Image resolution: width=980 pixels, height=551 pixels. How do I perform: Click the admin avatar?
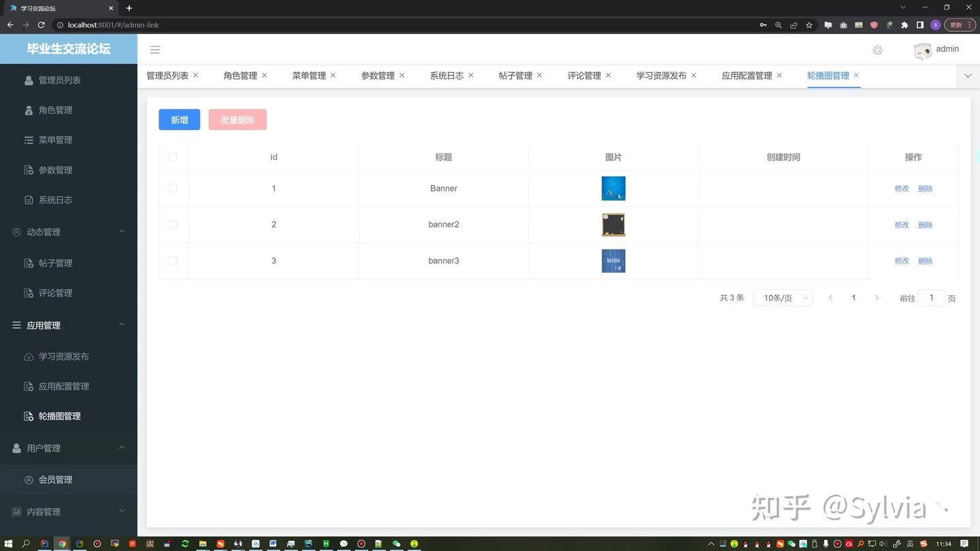[x=922, y=49]
